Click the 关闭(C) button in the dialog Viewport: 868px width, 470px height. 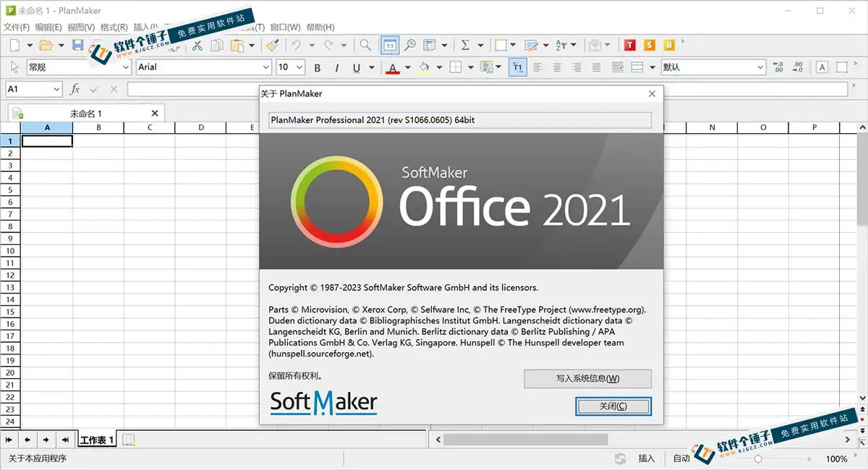pos(613,406)
